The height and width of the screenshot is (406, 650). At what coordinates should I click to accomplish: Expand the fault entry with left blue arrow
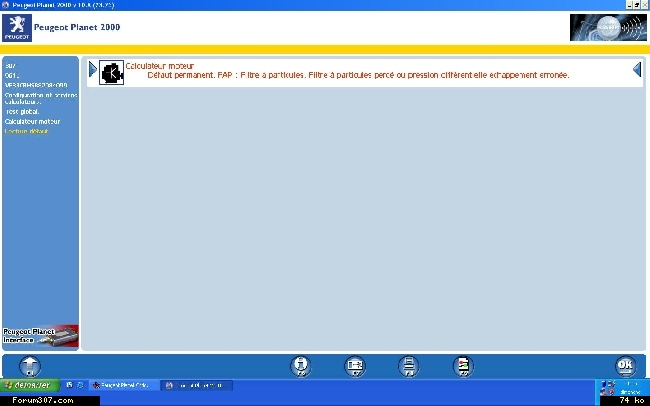(x=92, y=70)
